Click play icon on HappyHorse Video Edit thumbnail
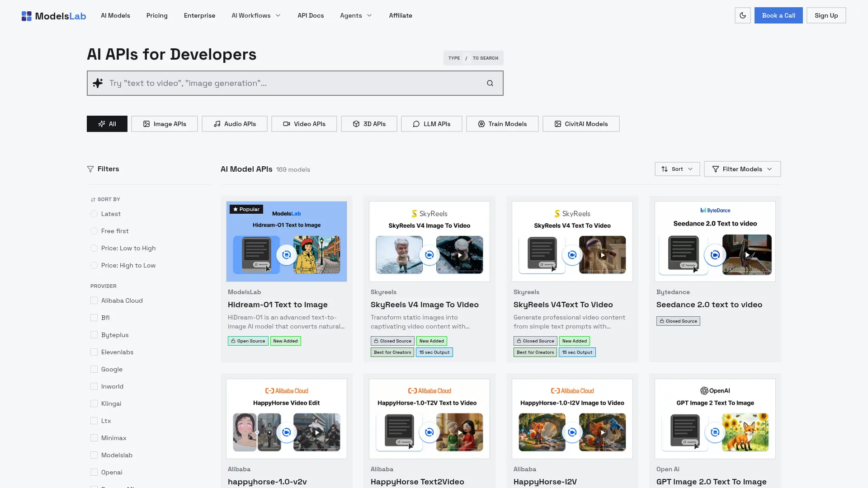Screen dimensions: 868x488 (x=317, y=432)
